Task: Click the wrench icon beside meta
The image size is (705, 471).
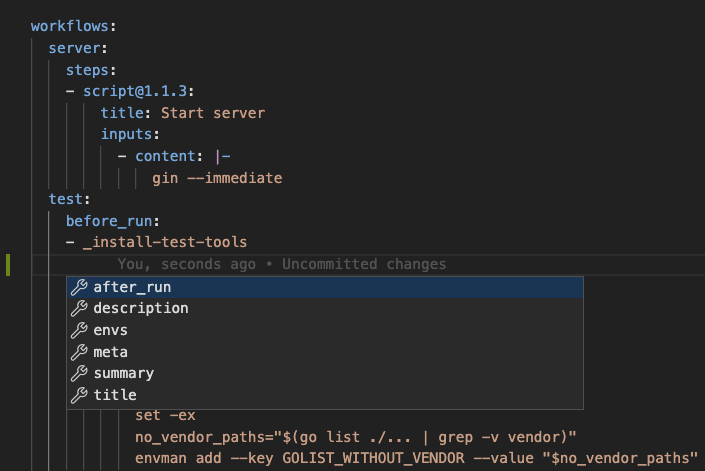Action: (x=78, y=352)
